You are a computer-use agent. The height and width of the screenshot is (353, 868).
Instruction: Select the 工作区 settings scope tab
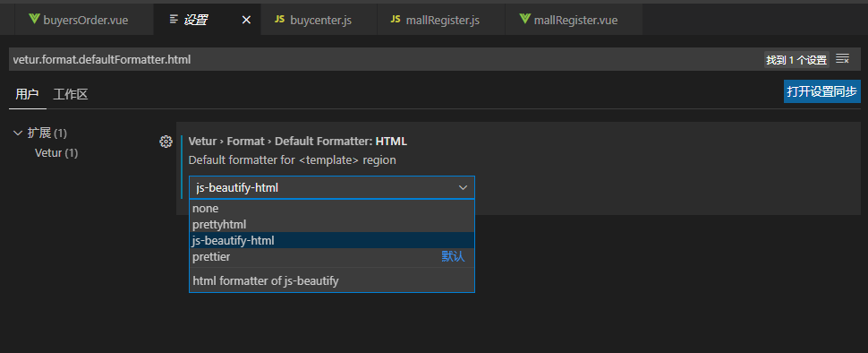pos(71,94)
